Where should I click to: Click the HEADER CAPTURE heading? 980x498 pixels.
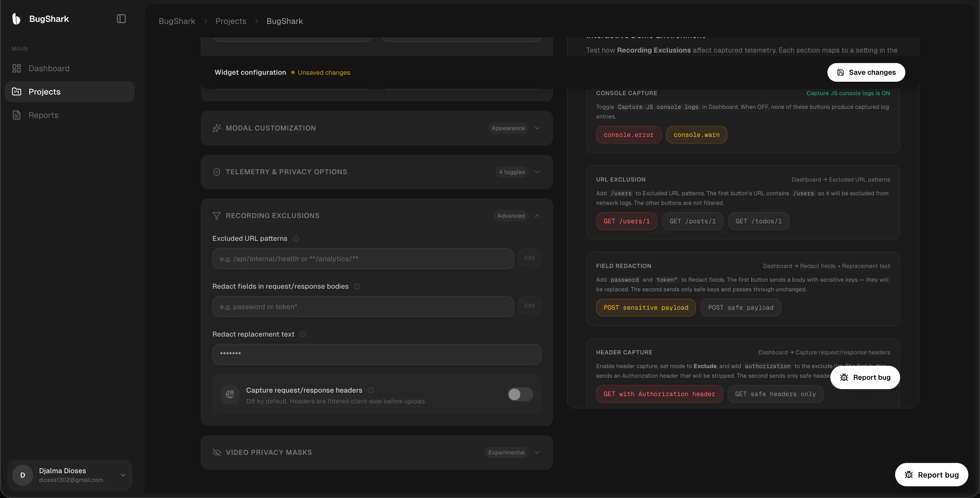coord(624,353)
